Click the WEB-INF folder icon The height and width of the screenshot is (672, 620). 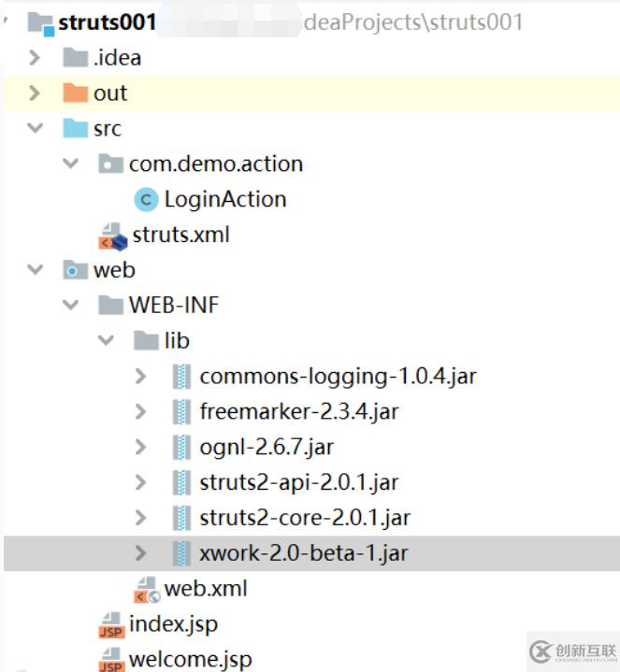110,305
